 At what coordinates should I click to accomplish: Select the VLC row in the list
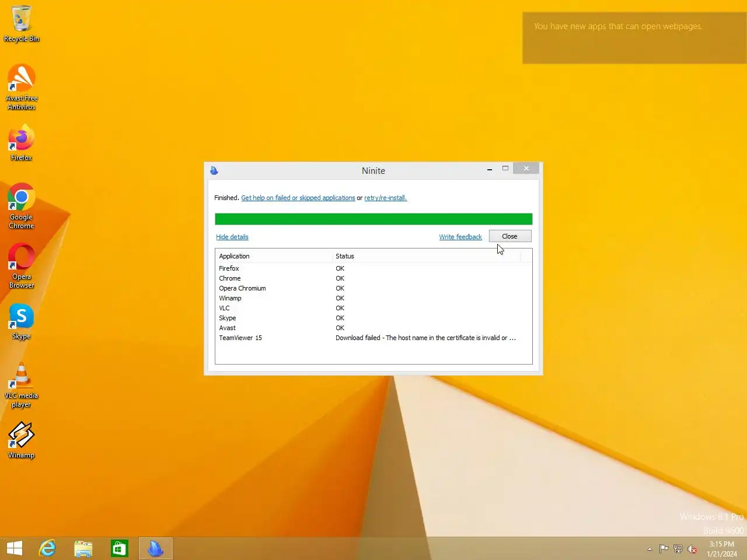click(x=373, y=308)
